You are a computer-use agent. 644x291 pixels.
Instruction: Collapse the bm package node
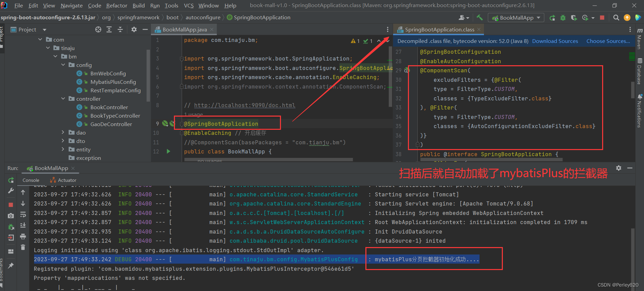[x=55, y=56]
